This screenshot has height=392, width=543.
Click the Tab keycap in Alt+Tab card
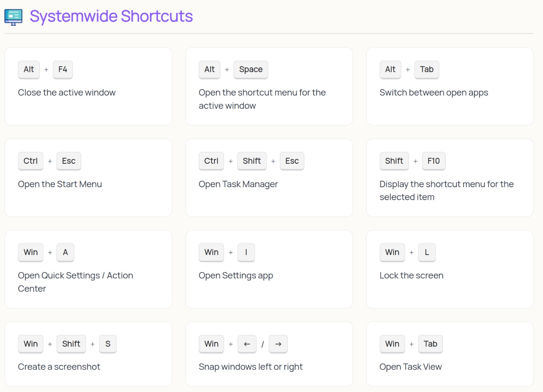click(x=427, y=70)
